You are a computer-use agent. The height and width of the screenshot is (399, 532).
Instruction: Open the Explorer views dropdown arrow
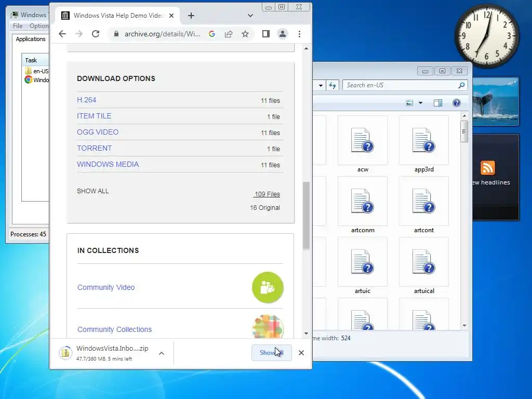tap(420, 103)
